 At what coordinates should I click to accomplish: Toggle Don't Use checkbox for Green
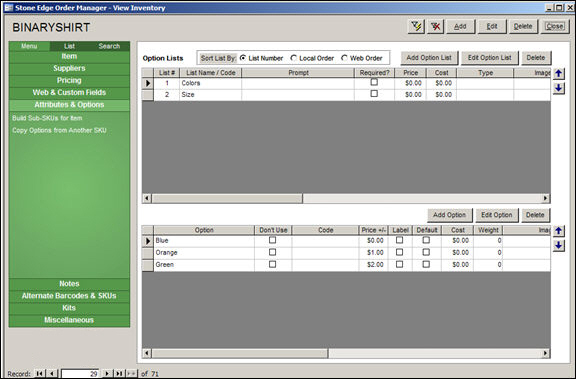(x=272, y=264)
